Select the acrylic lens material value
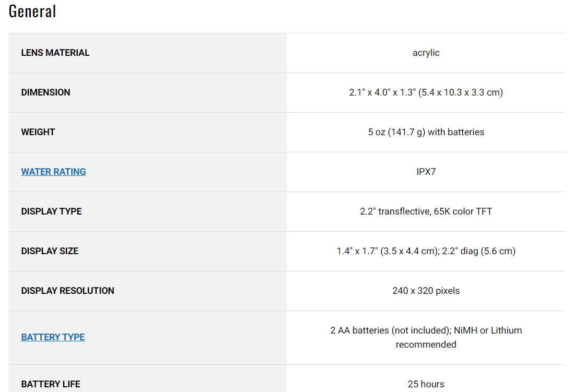Image resolution: width=574 pixels, height=392 pixels. tap(426, 53)
